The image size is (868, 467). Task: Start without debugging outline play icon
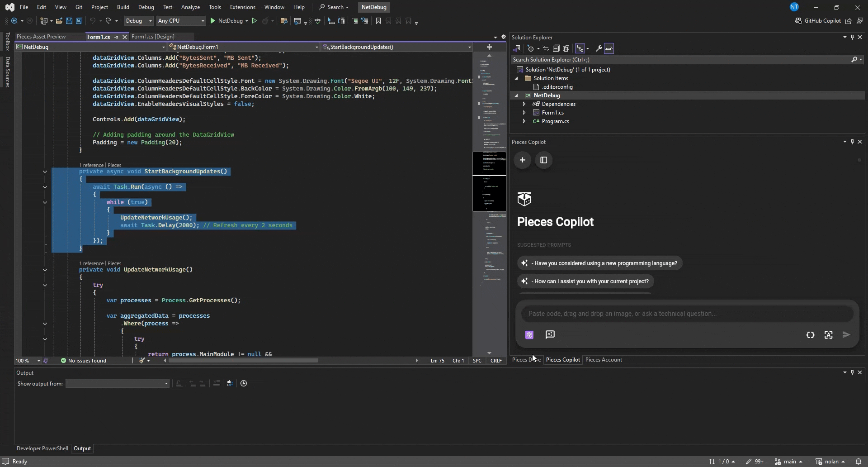tap(255, 21)
